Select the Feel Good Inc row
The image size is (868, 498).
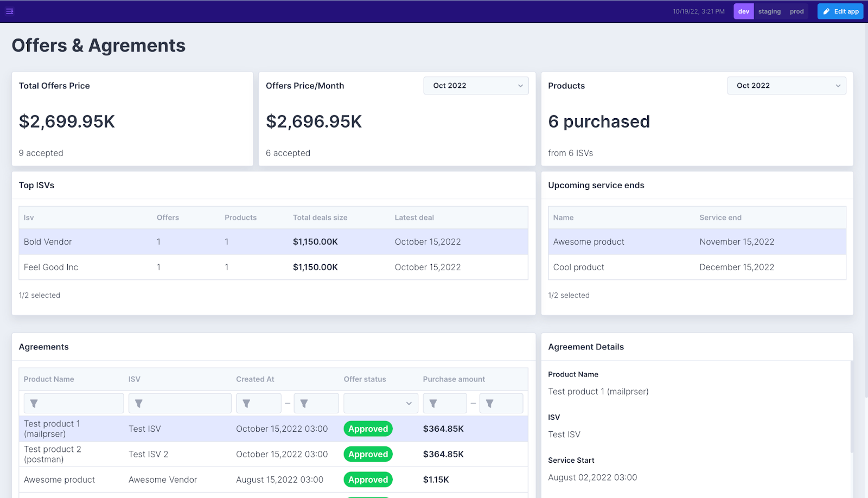[x=273, y=267]
